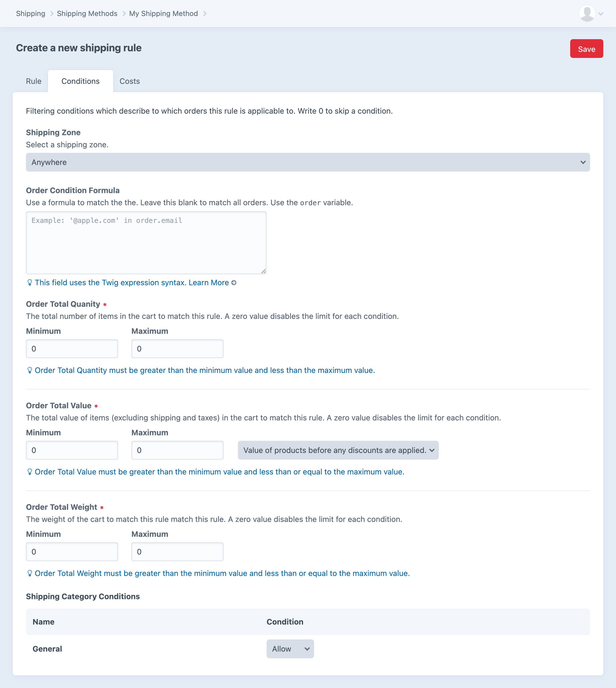Click the chevron between Shipping and Shipping Methods
This screenshot has height=688, width=616.
tap(51, 14)
